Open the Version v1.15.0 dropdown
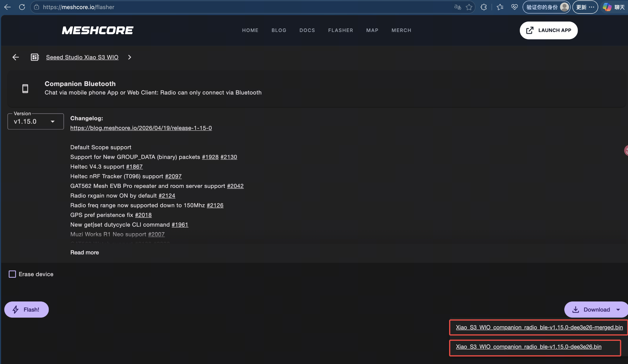 [x=36, y=122]
